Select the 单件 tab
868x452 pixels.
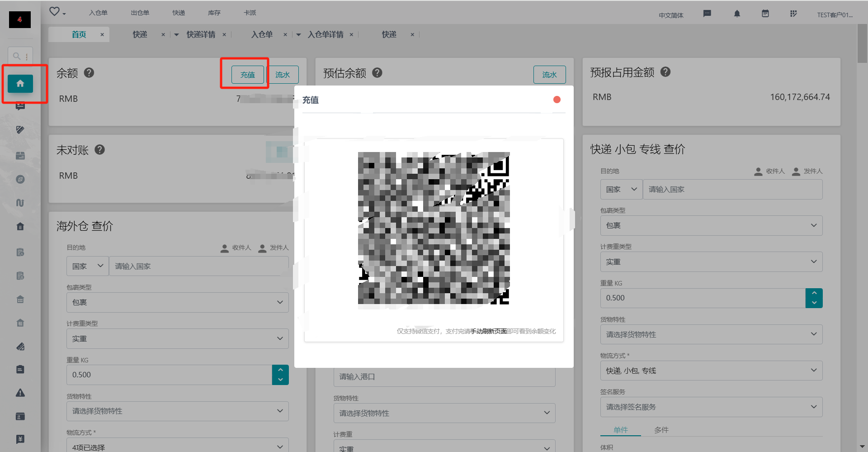(621, 430)
